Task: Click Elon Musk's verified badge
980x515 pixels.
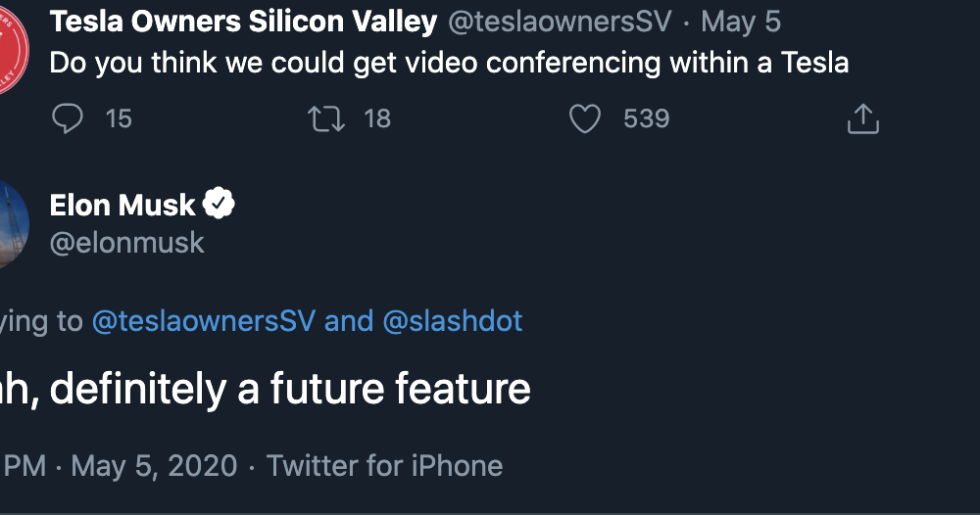Action: [219, 204]
